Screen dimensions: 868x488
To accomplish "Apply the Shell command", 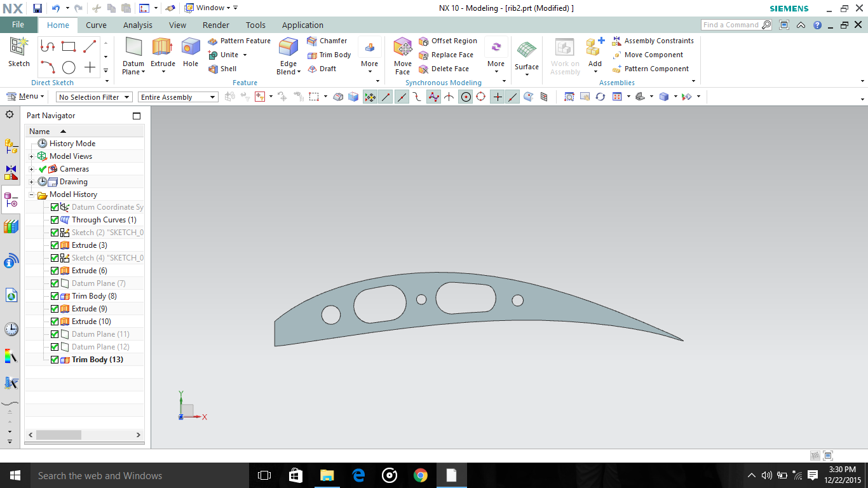I will point(222,69).
